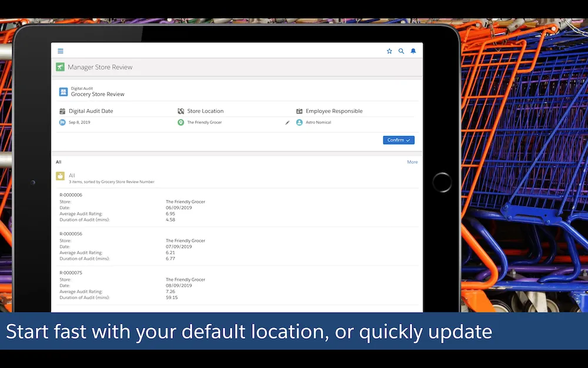Click the blue Confirm button

[399, 140]
